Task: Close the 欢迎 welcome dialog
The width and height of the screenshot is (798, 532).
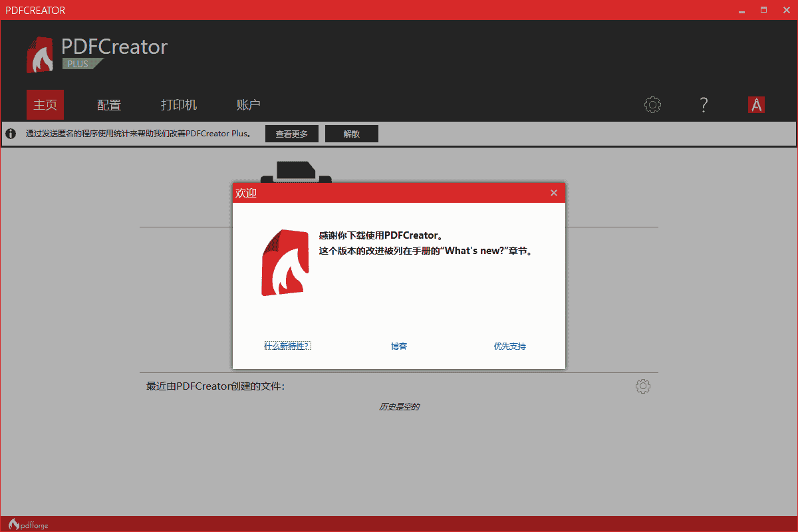Action: click(x=553, y=193)
